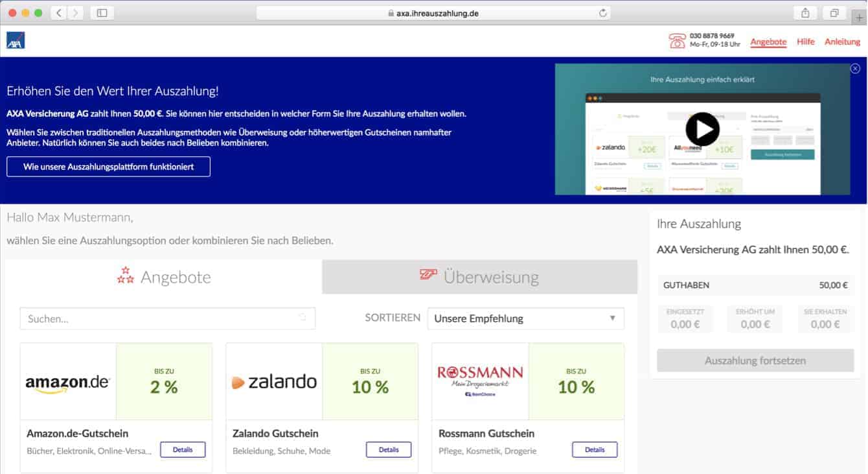
Task: Click the AXA logo
Action: click(16, 40)
